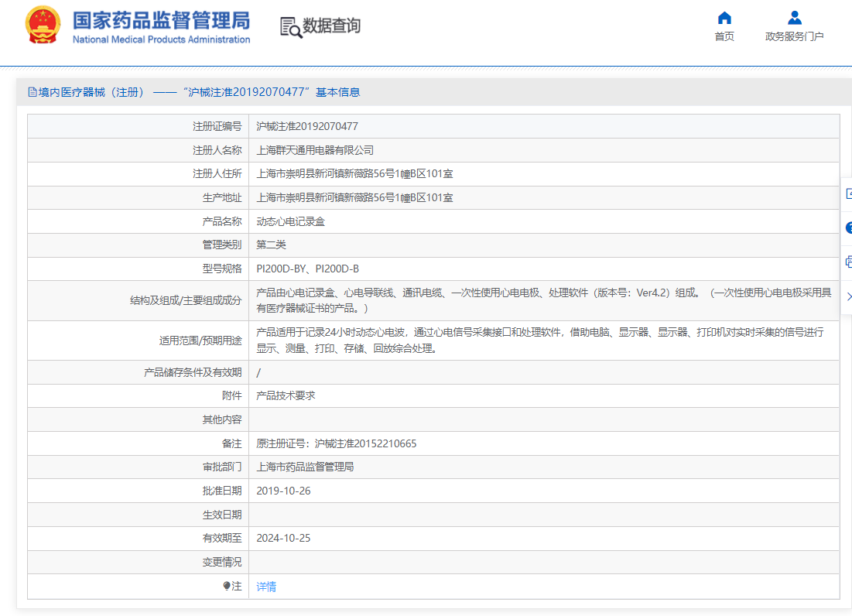Click the 变更情况 field label

click(221, 562)
